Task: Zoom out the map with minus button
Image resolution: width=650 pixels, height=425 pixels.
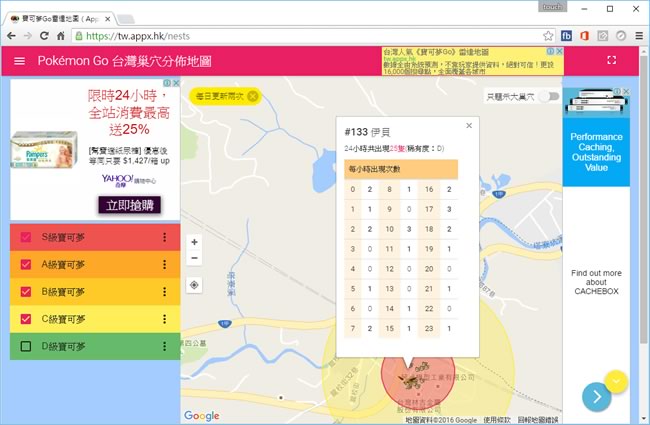Action: pyautogui.click(x=194, y=258)
